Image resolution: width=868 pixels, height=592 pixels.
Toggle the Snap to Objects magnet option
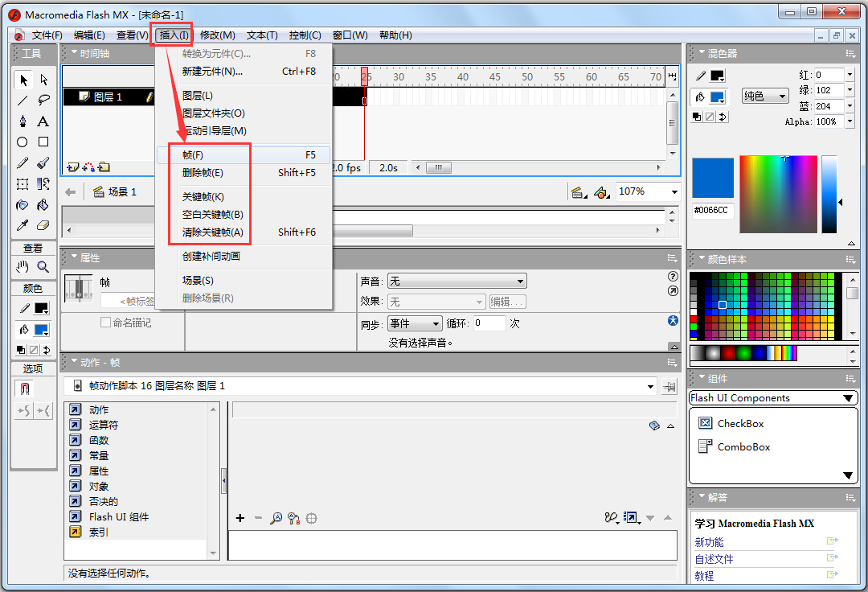pyautogui.click(x=24, y=388)
